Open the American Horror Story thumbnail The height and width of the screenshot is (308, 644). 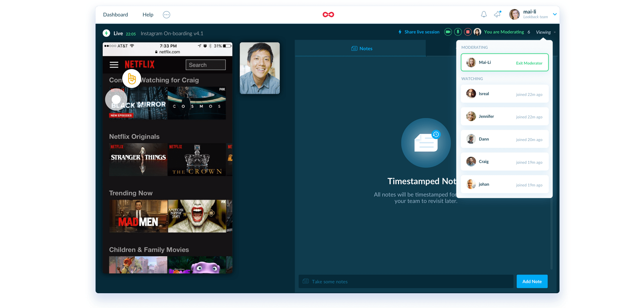click(197, 216)
